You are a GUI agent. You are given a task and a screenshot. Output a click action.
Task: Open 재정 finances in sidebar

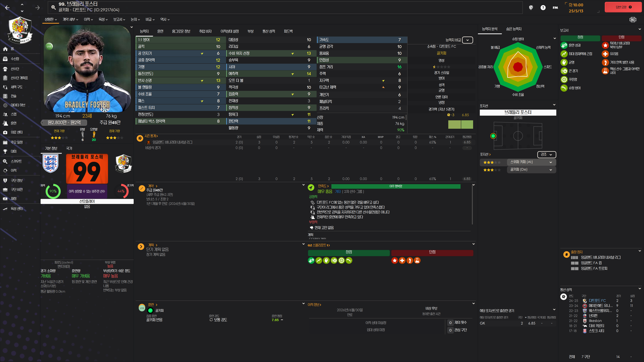[13, 199]
